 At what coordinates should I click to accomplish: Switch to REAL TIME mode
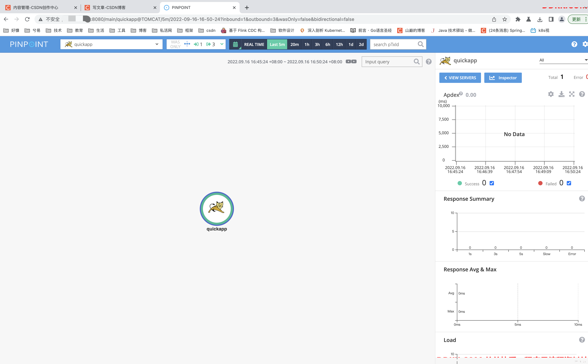pos(254,45)
